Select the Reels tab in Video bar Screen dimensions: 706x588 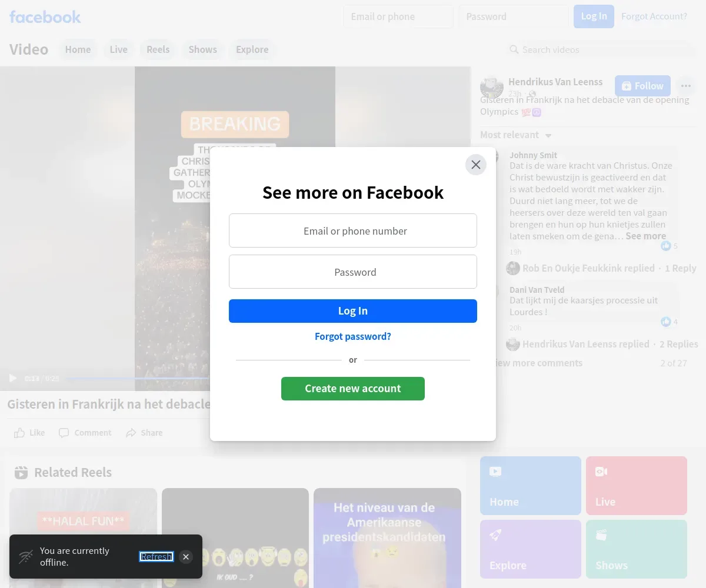pos(158,49)
